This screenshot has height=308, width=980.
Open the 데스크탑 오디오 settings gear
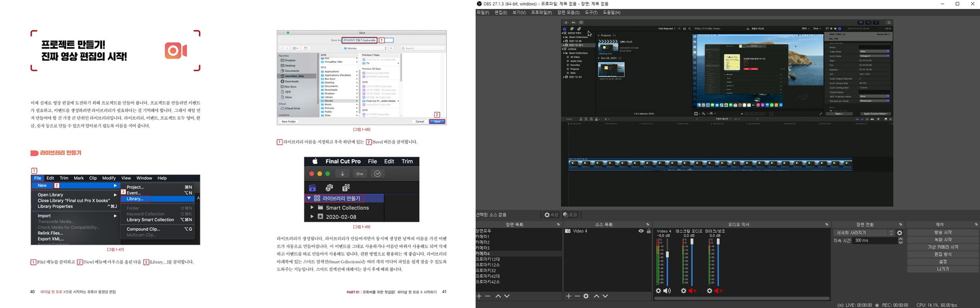pyautogui.click(x=684, y=291)
